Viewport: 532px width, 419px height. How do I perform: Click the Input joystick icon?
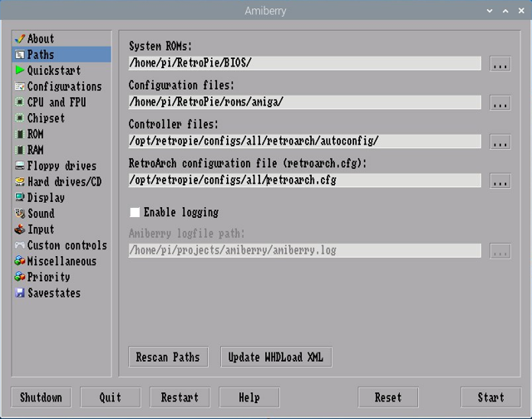coord(20,229)
